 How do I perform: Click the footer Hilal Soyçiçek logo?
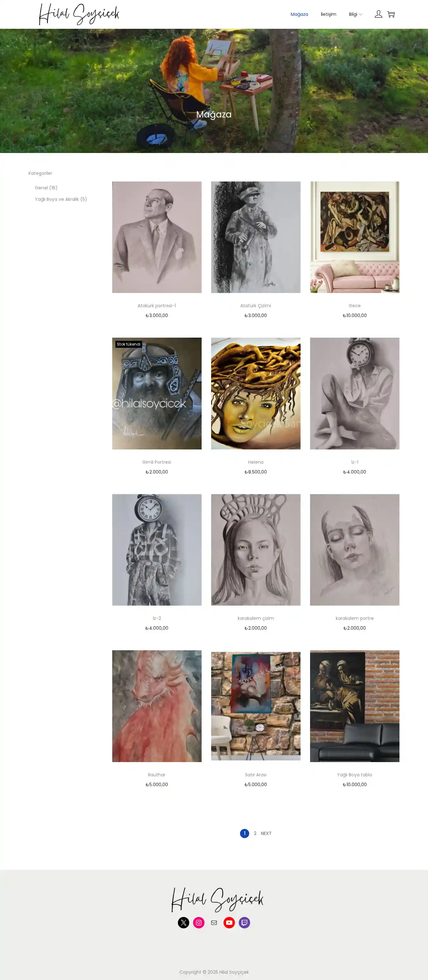217,900
